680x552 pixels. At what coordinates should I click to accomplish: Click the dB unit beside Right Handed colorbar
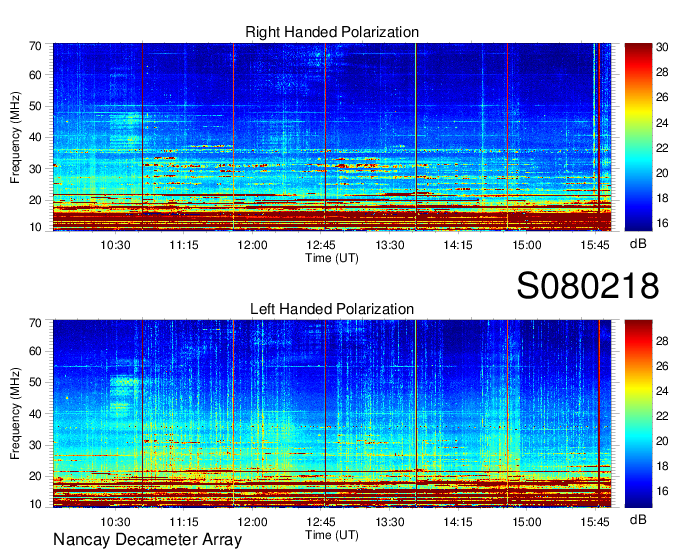point(638,244)
